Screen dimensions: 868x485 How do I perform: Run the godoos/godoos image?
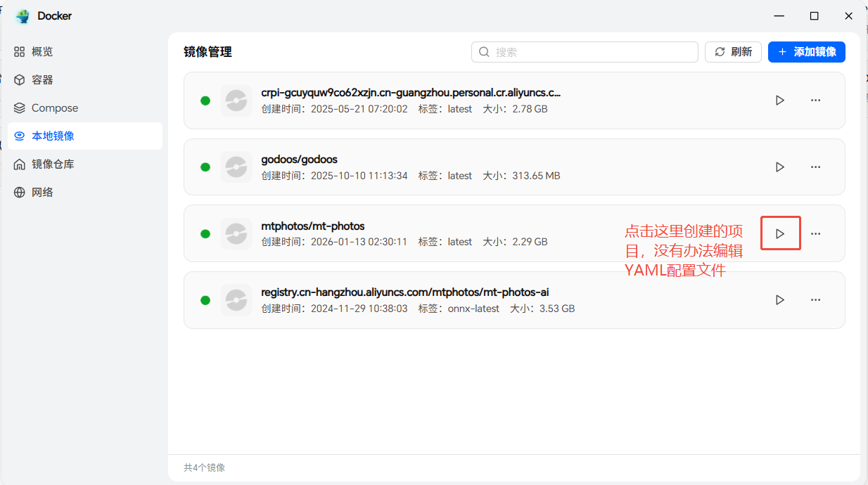tap(779, 167)
